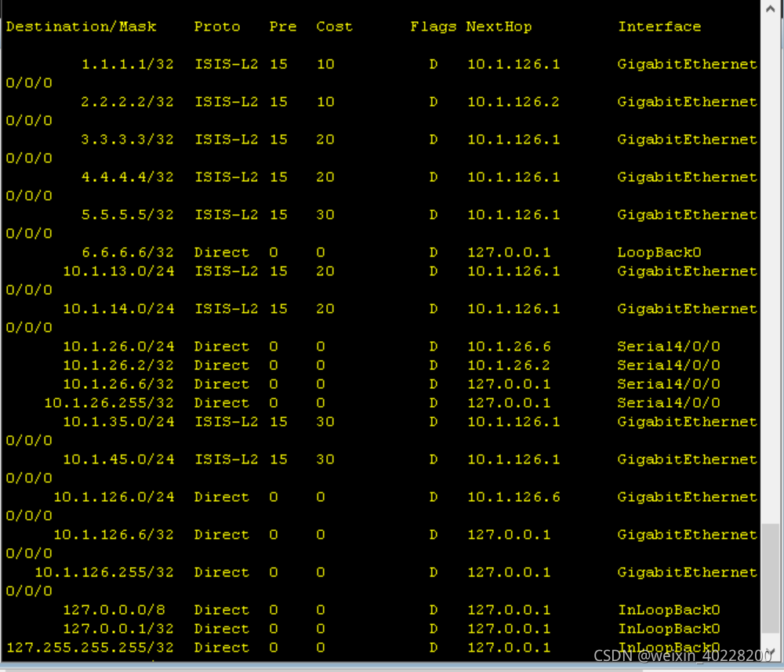Click destination 127.0.0.0/8
Screen dimensions: 784x672
point(114,609)
